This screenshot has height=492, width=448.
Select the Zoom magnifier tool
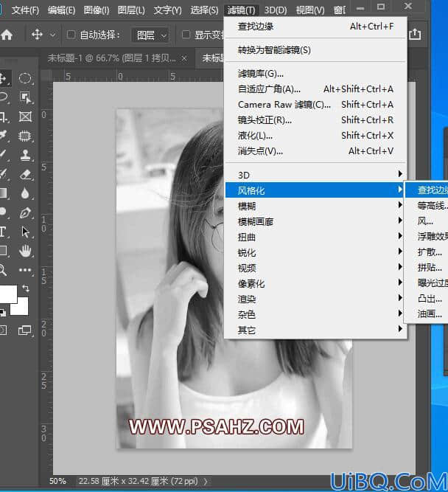coord(2,270)
